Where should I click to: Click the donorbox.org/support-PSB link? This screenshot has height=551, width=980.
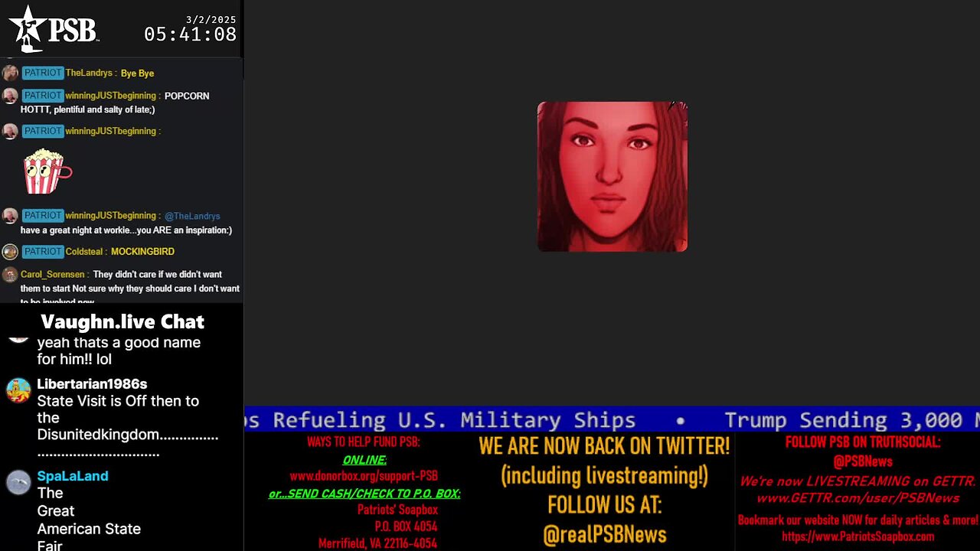click(364, 475)
